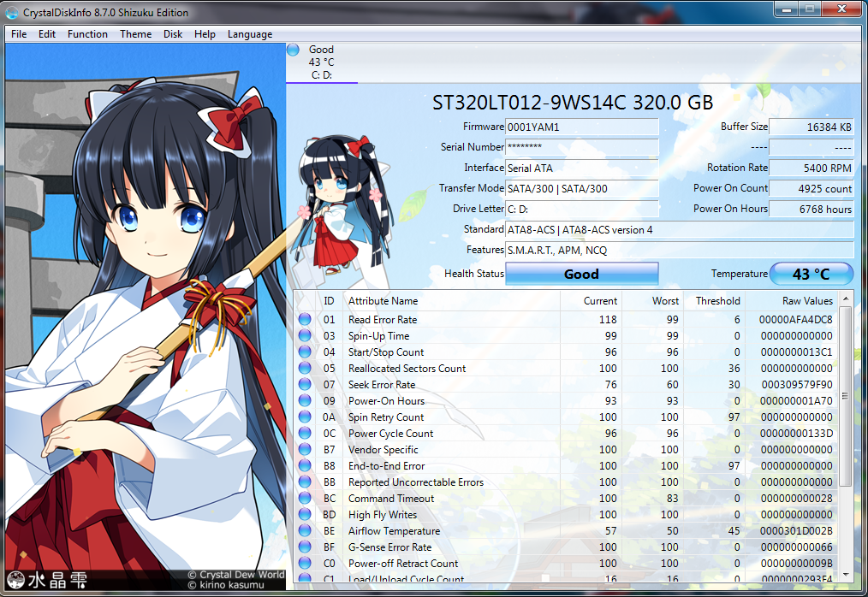
Task: Click the Interface field Serial ATA
Action: (x=582, y=168)
